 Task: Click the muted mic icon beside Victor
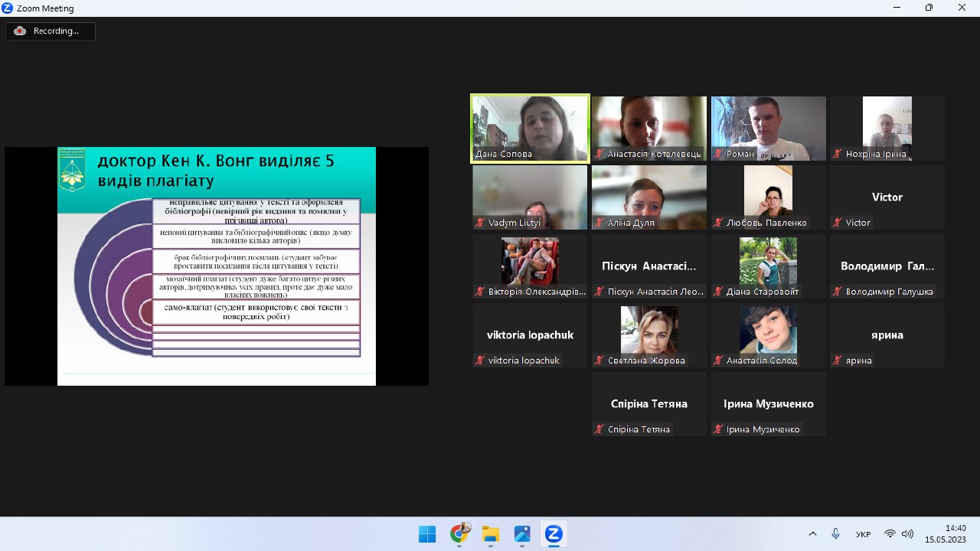[838, 223]
